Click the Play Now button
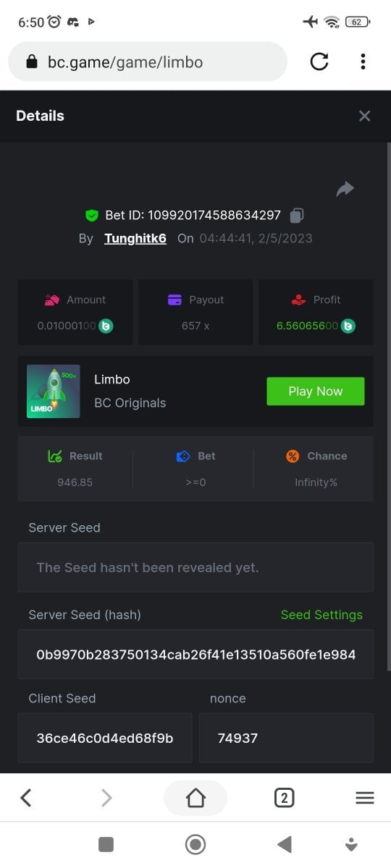This screenshot has width=391, height=868. pyautogui.click(x=316, y=391)
